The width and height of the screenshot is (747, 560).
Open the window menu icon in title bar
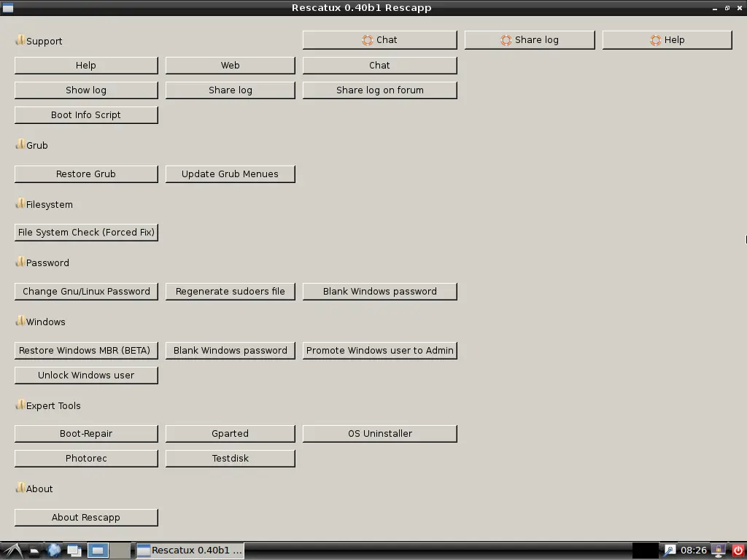(x=8, y=8)
